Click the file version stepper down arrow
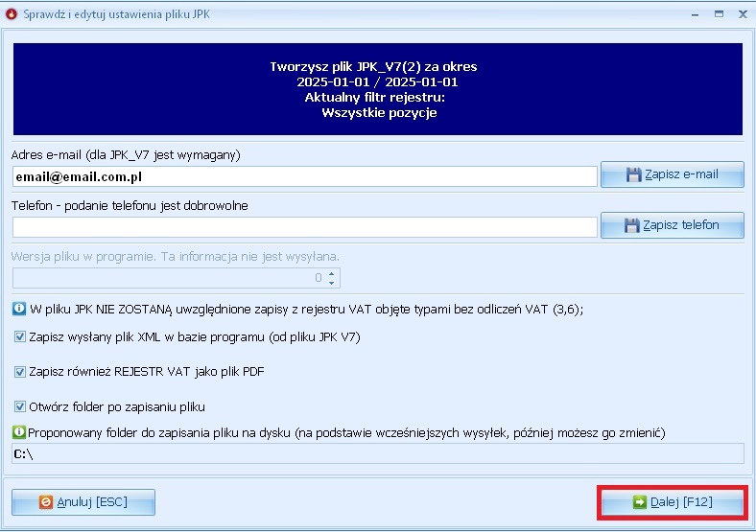The height and width of the screenshot is (532, 756). pos(332,283)
